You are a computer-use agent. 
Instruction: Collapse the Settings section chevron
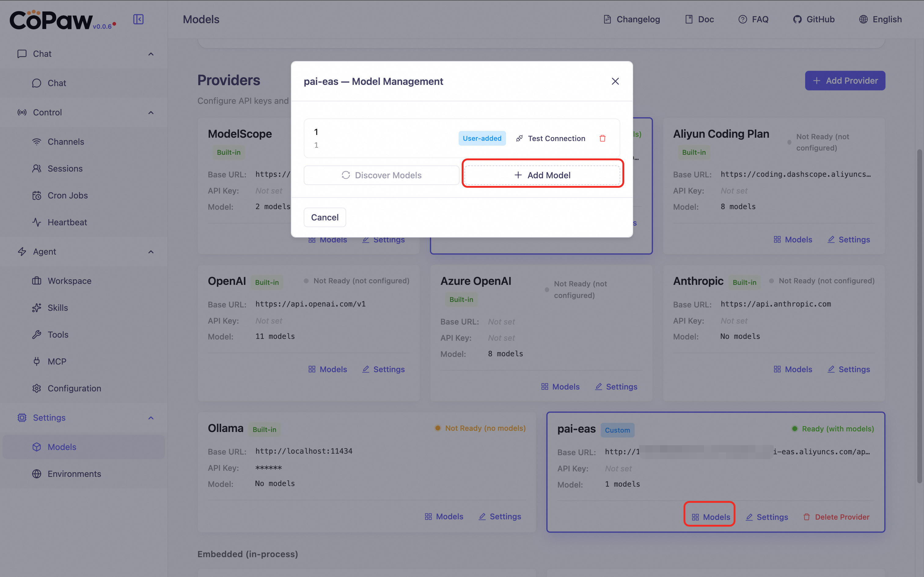(x=151, y=418)
